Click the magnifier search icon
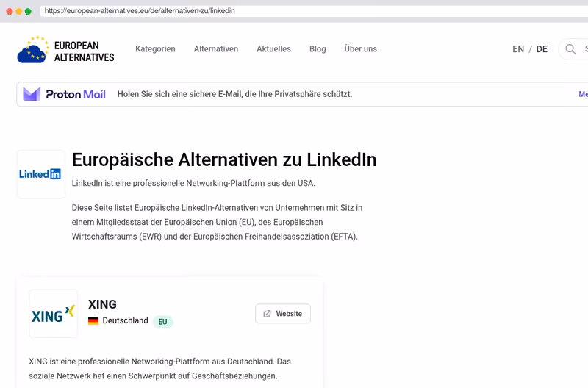This screenshot has height=388, width=588. 570,49
